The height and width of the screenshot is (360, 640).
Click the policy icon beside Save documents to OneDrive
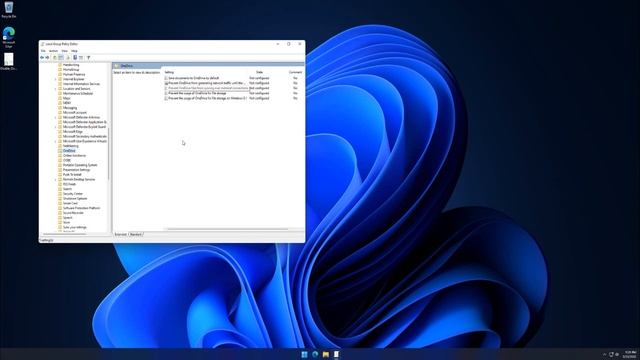pyautogui.click(x=166, y=78)
